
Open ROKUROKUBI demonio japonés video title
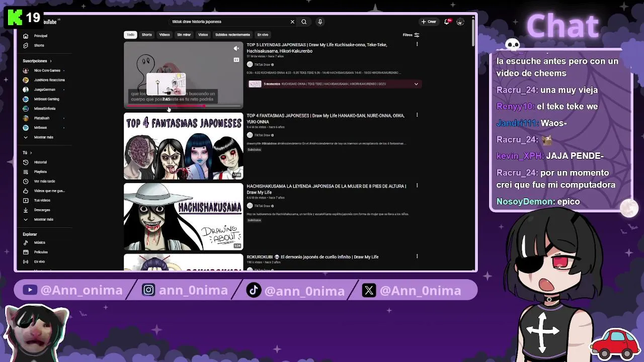coord(312,257)
